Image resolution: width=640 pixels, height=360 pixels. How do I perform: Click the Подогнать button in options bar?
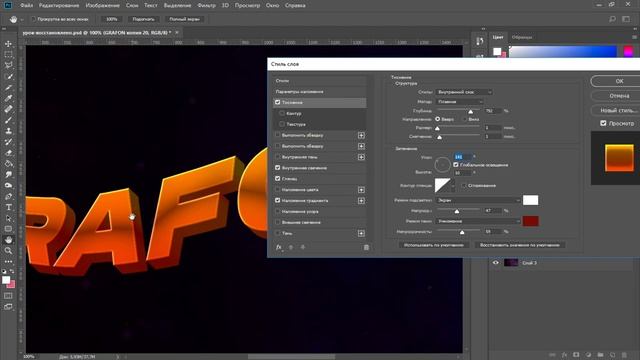point(144,19)
